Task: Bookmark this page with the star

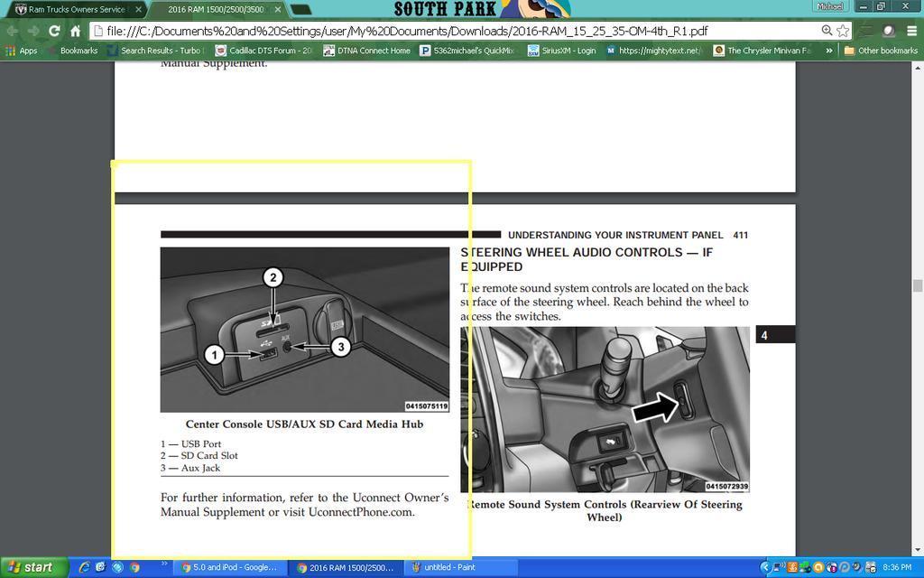Action: [x=844, y=31]
